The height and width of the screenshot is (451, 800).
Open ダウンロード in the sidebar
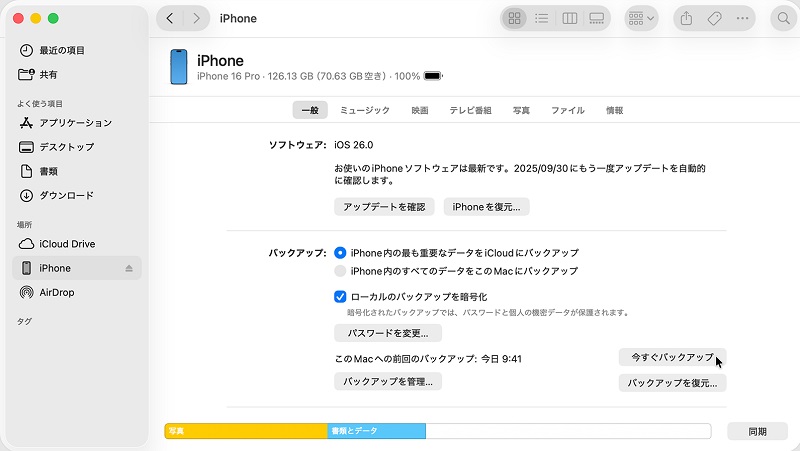tap(77, 195)
